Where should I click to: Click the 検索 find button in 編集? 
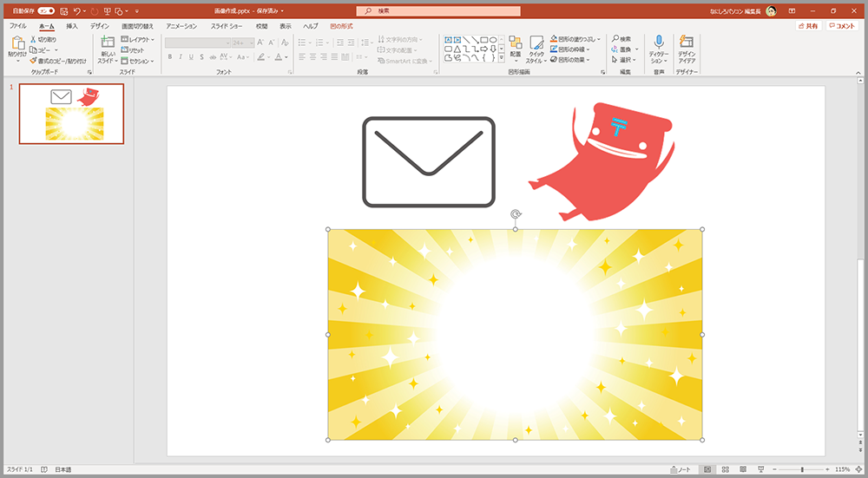(621, 39)
